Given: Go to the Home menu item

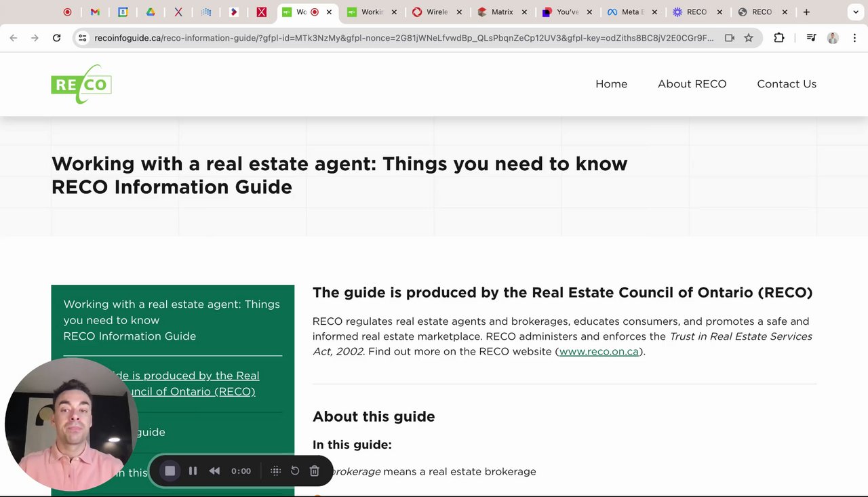Looking at the screenshot, I should (611, 84).
